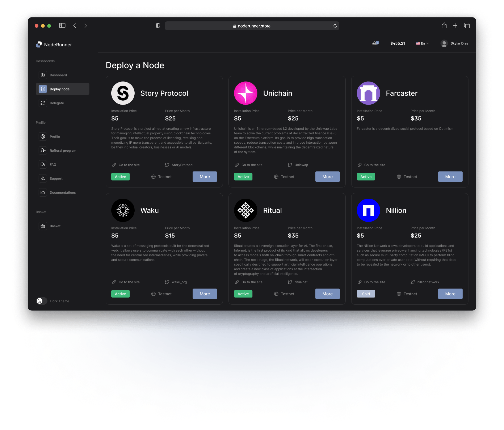This screenshot has height=430, width=504.
Task: Click the noderunner.store address bar
Action: 252,26
